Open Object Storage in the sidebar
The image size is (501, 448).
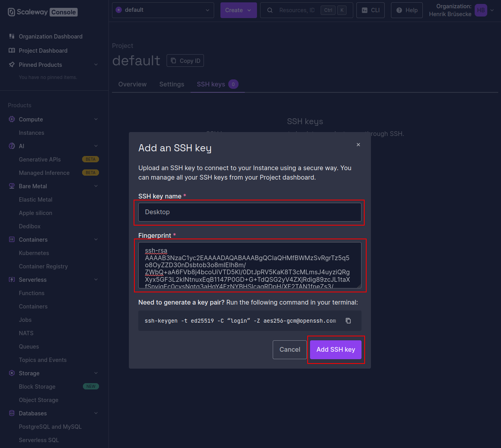click(x=39, y=400)
